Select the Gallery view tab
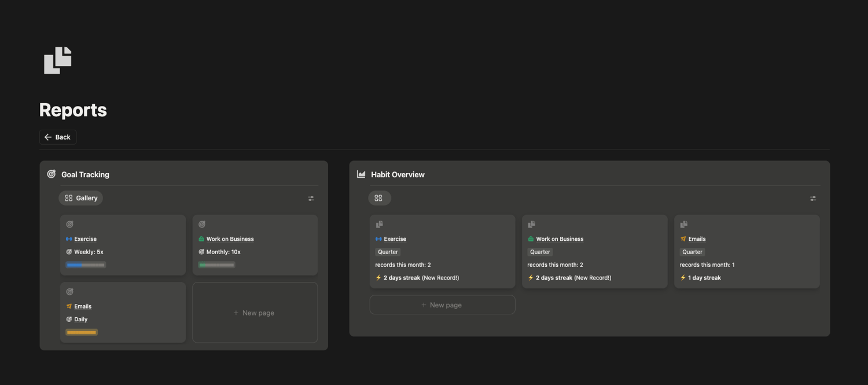The height and width of the screenshot is (385, 868). pos(81,198)
